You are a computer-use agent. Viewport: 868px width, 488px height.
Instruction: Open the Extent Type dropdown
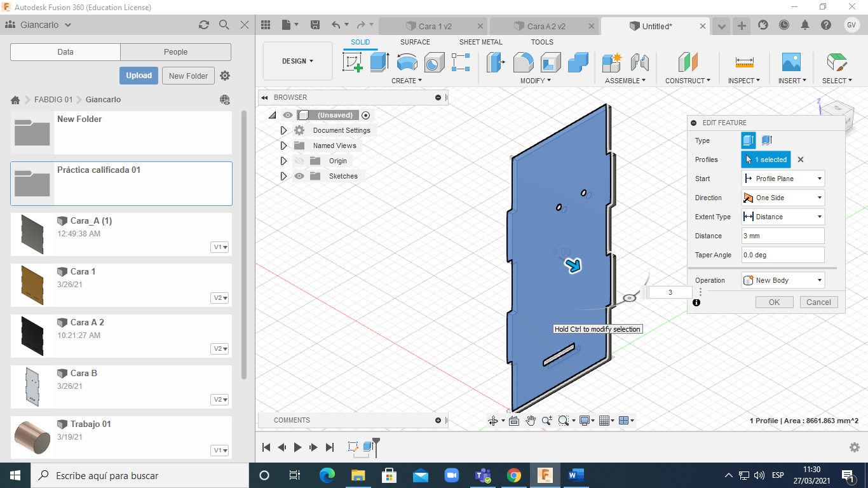(x=783, y=217)
